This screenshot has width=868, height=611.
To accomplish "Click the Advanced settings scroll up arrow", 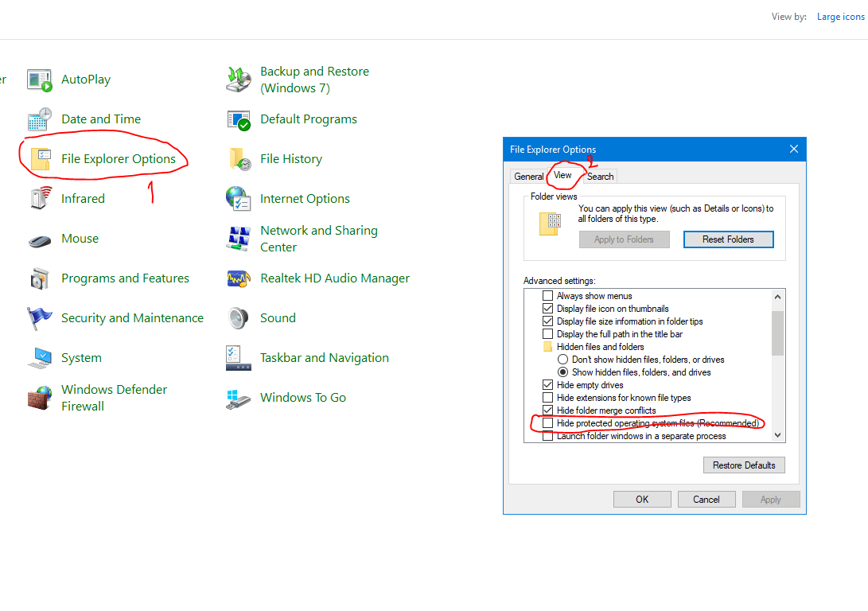I will click(778, 297).
